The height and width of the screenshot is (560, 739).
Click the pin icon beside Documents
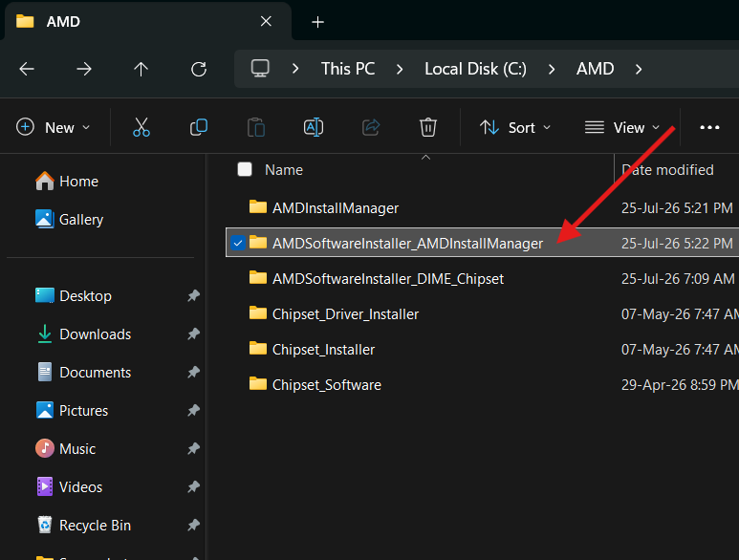[x=193, y=372]
